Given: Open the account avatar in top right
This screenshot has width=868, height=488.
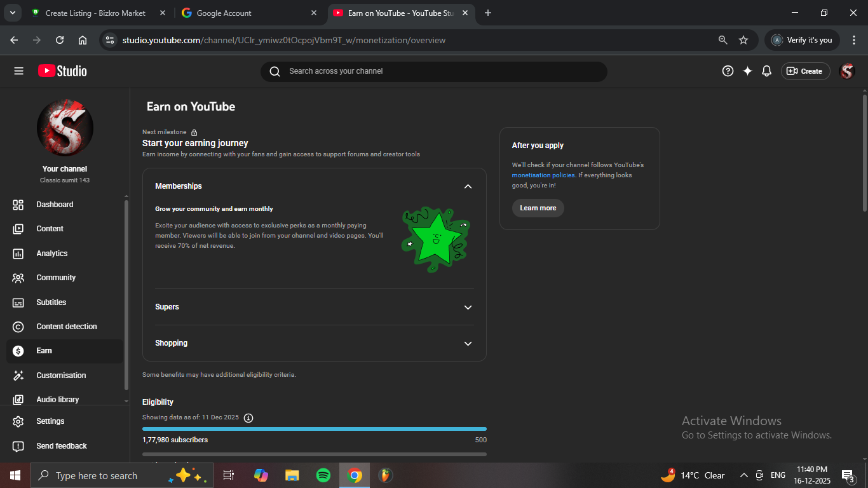Looking at the screenshot, I should click(x=846, y=71).
